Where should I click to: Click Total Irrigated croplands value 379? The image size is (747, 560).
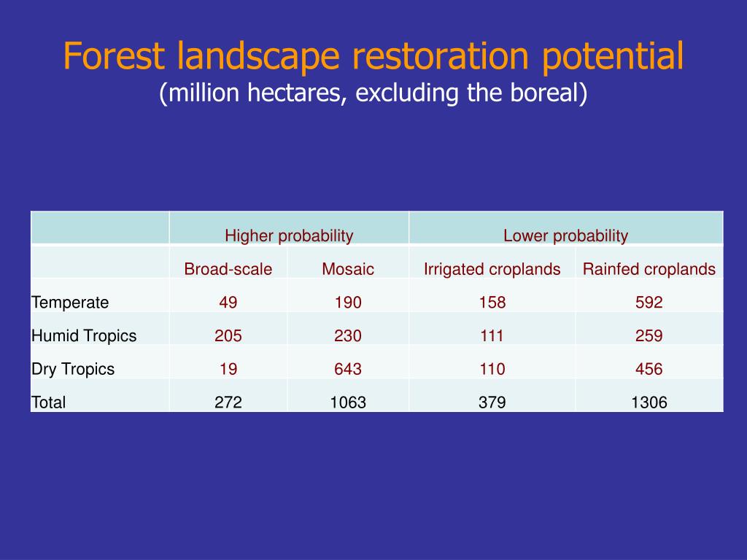click(x=492, y=402)
